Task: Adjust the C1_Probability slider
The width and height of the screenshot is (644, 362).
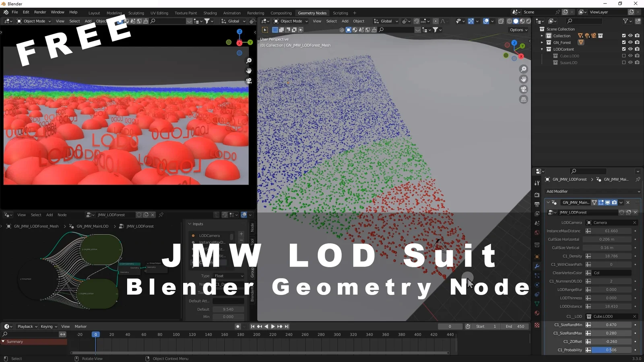Action: [x=611, y=350]
